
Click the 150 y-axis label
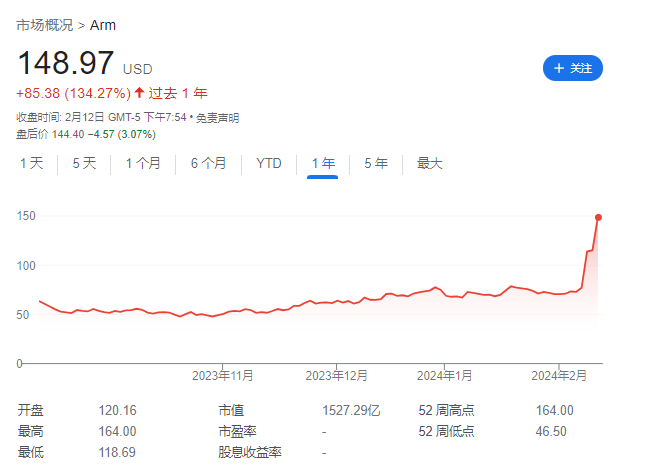click(26, 216)
